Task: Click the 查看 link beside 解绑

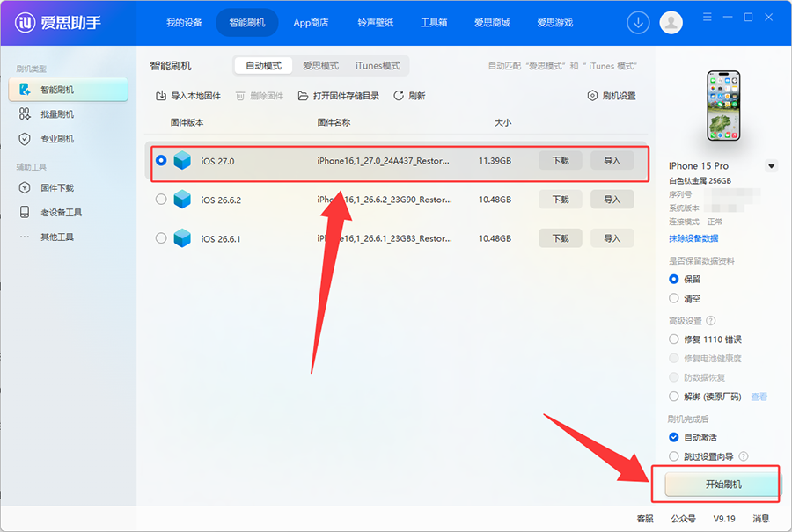Action: coord(759,397)
